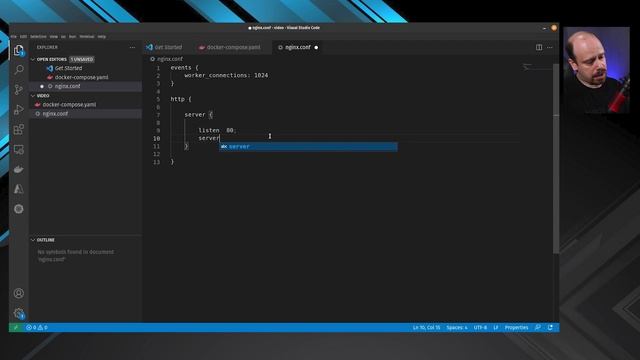Open editor more actions ellipsis
640x360 pixels.
(x=550, y=47)
